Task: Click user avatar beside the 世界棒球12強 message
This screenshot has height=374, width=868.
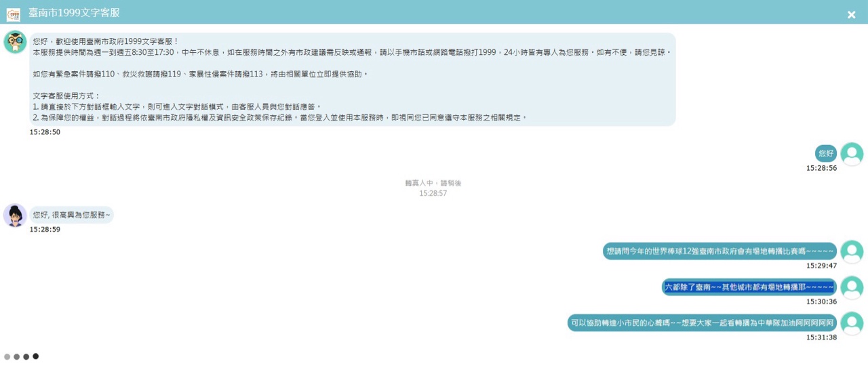Action: 851,251
